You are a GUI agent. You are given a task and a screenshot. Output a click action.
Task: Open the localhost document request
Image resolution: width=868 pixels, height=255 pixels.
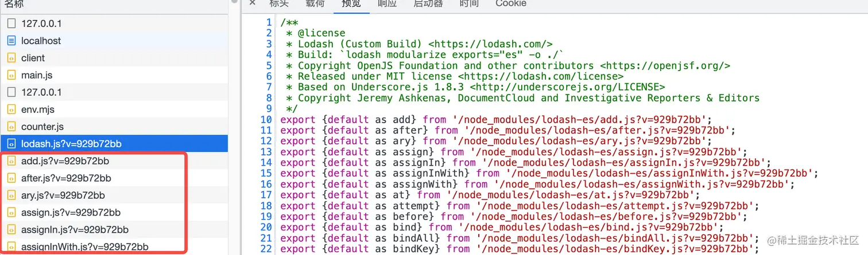[x=114, y=41]
